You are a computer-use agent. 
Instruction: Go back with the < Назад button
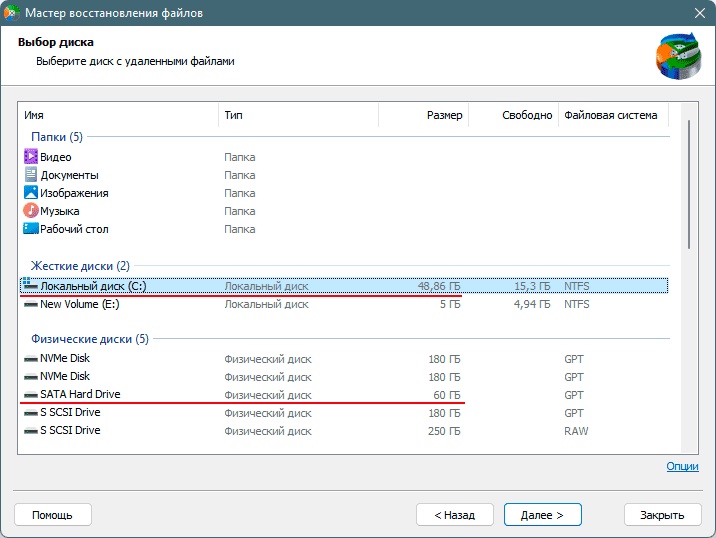pyautogui.click(x=455, y=515)
